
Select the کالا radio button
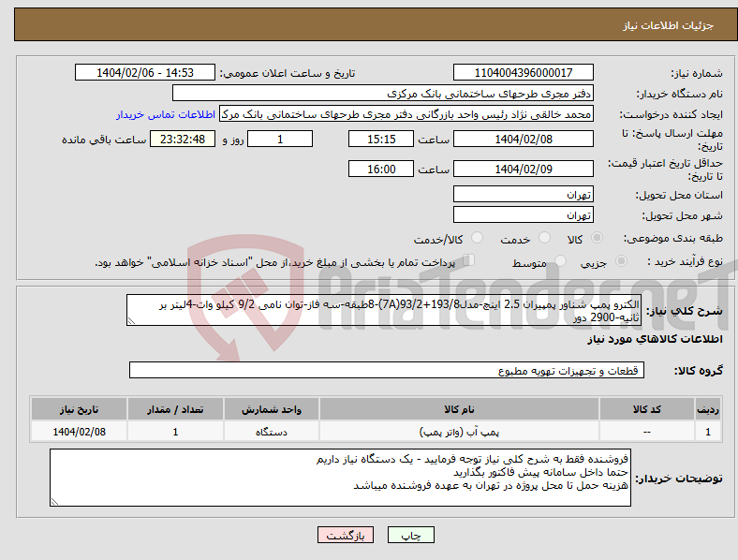(597, 238)
